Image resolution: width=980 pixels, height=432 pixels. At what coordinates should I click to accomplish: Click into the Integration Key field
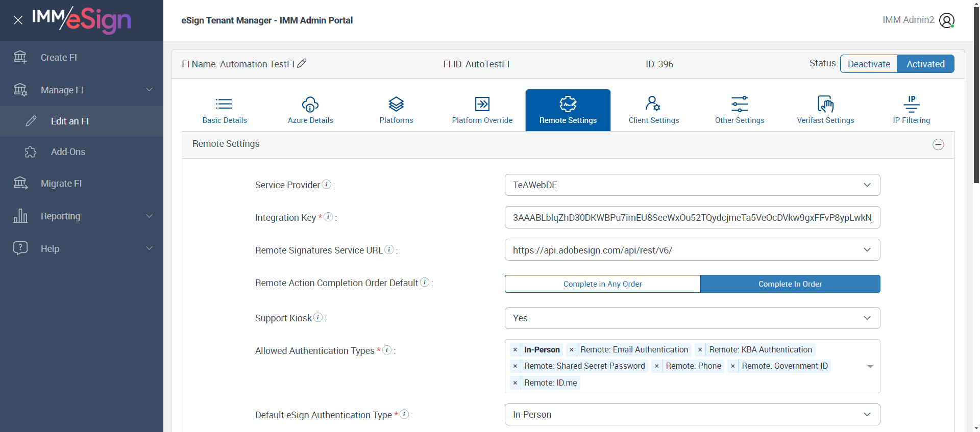pos(692,218)
